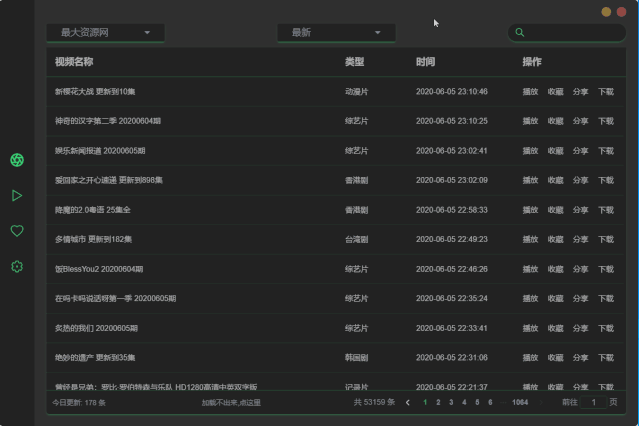Download 炙热的我们 using 下载

[606, 328]
